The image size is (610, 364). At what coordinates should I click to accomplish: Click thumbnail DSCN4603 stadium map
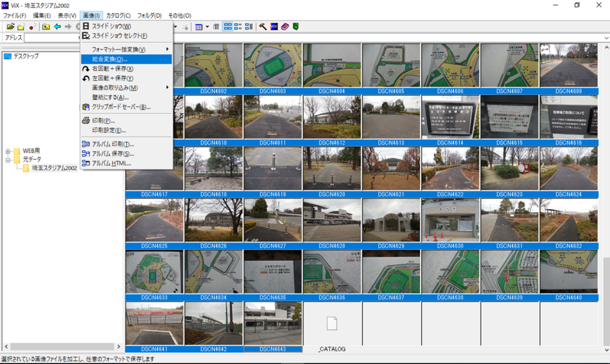273,66
